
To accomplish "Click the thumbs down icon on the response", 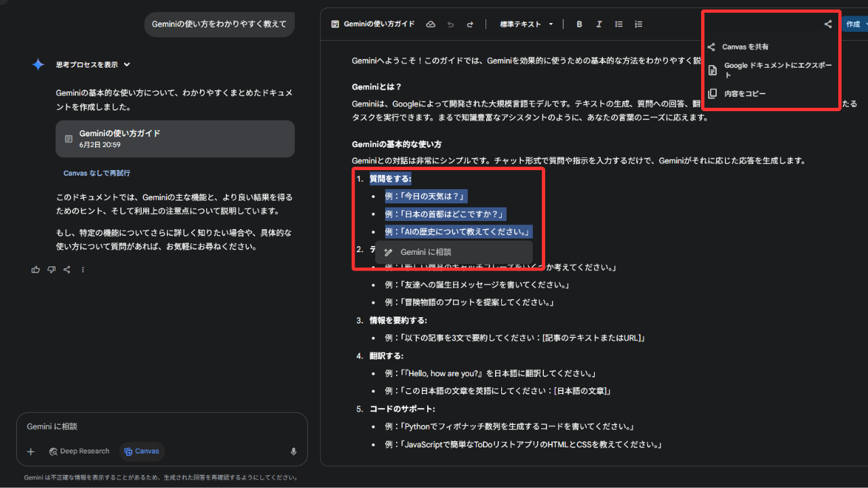I will [52, 270].
